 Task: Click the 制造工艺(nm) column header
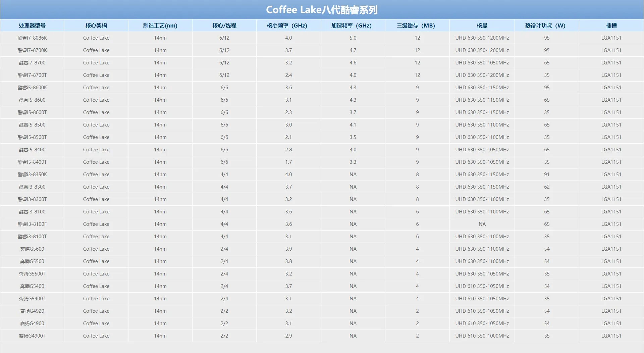[160, 26]
